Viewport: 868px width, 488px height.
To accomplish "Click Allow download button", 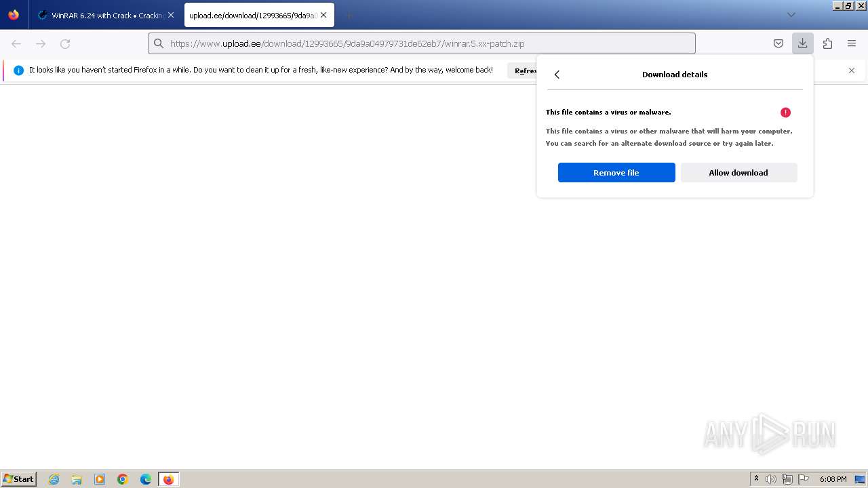I will [x=738, y=173].
